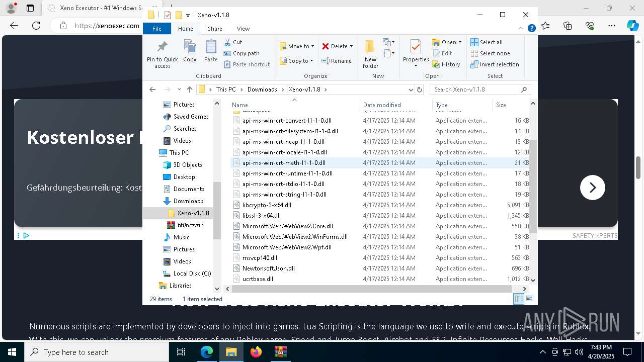This screenshot has width=644, height=362.
Task: Go back in Explorer navigation
Action: pyautogui.click(x=152, y=89)
